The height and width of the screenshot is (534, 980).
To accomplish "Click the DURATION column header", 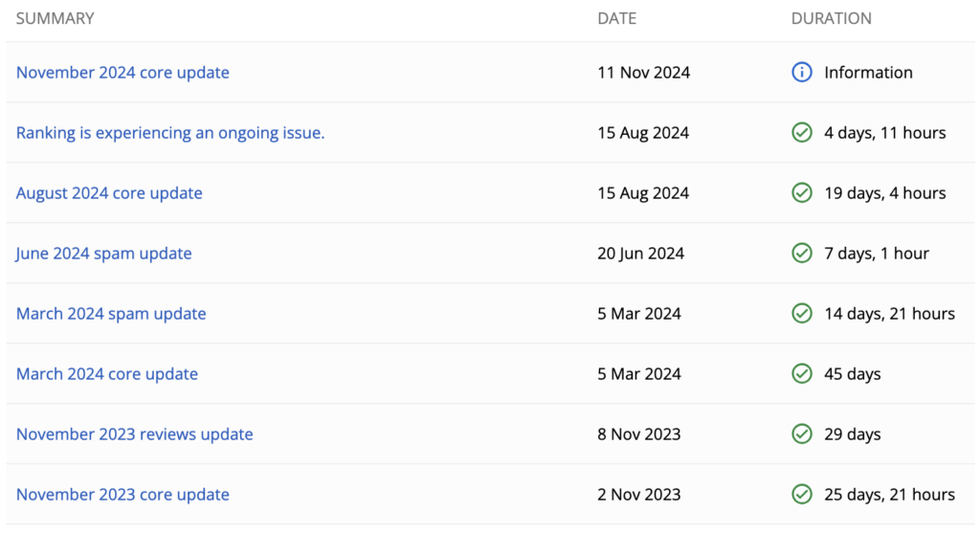I will tap(831, 18).
